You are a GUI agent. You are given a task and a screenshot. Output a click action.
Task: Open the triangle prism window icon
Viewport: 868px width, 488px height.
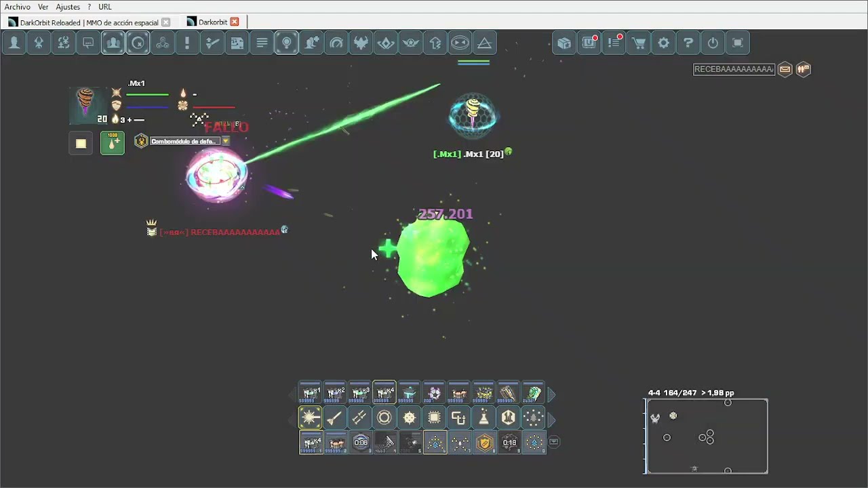(485, 43)
